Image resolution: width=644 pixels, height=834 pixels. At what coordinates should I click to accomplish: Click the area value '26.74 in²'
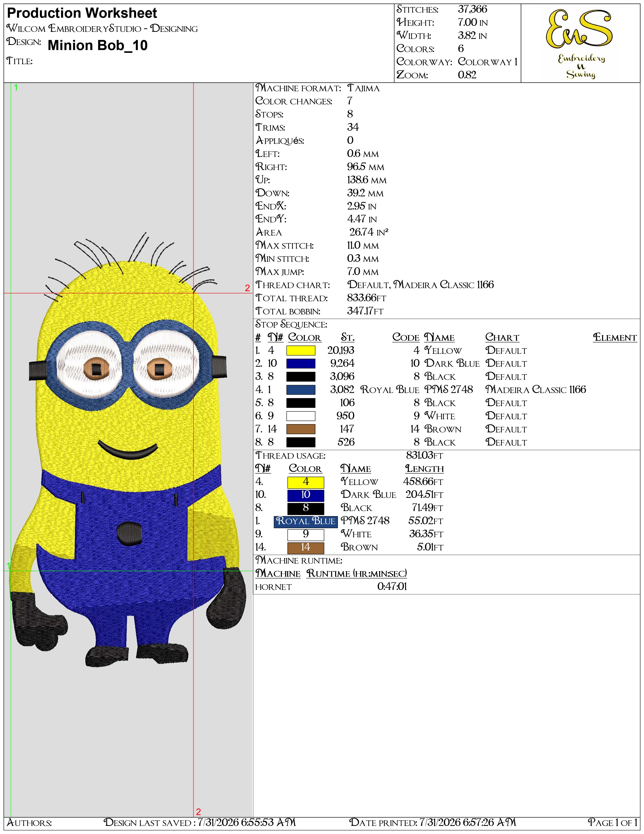369,232
